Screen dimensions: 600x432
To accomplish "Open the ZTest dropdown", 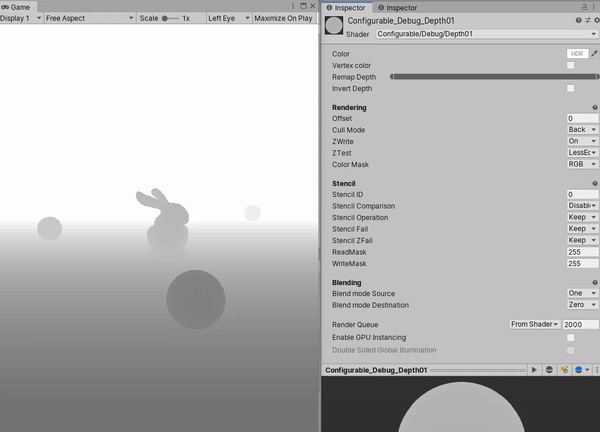I will (582, 152).
